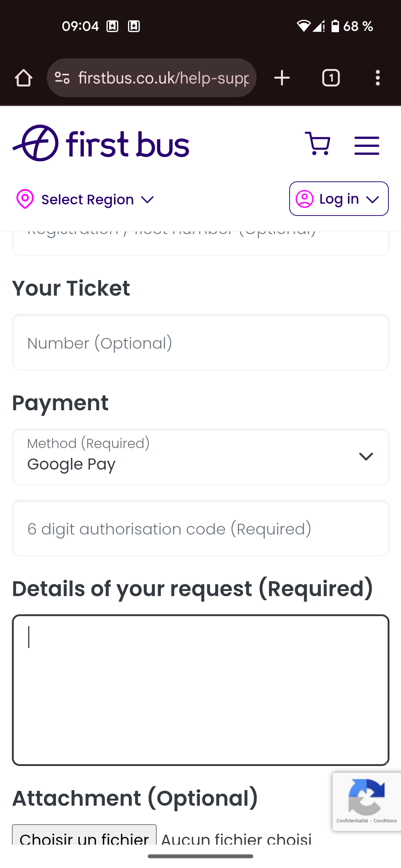Open the tab switcher showing 1 tab
Screen dimensions: 401x868
[331, 78]
